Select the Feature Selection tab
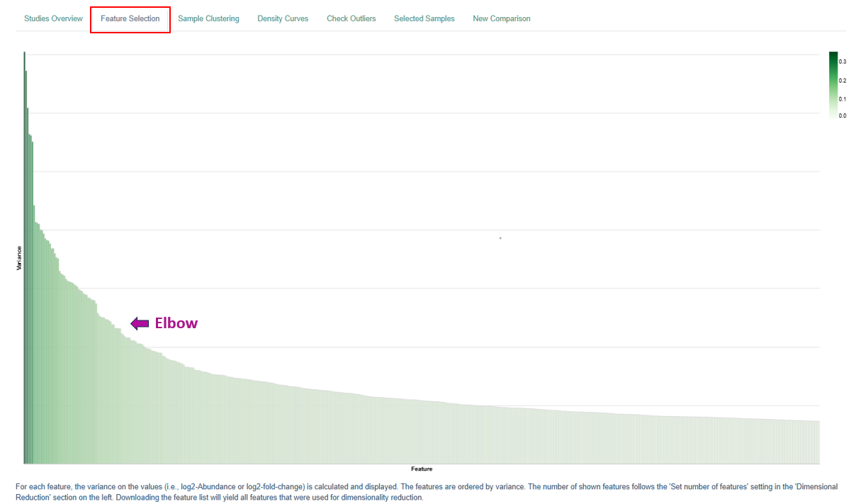Viewport: 868px width, 504px height. (130, 18)
